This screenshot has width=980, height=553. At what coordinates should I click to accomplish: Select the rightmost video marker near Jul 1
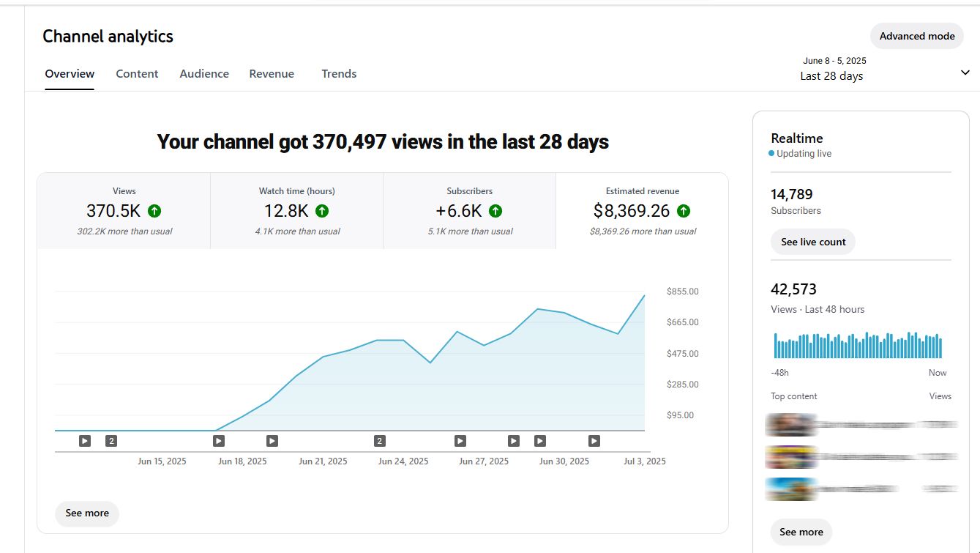(593, 440)
